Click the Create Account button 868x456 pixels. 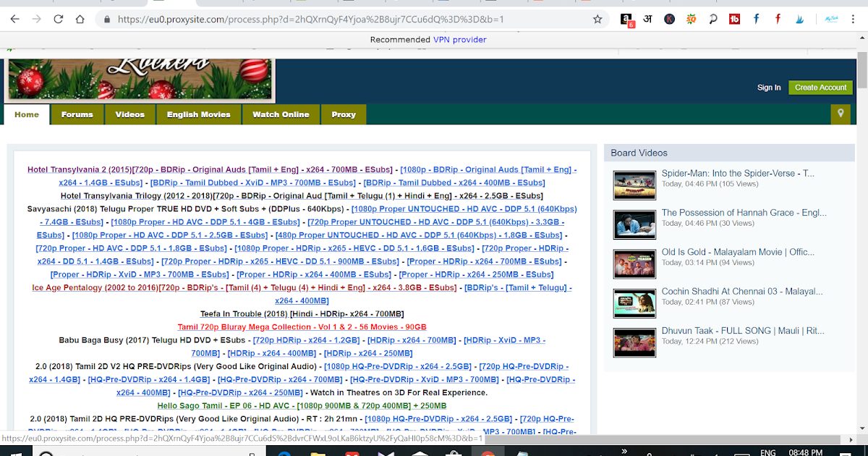(x=820, y=88)
